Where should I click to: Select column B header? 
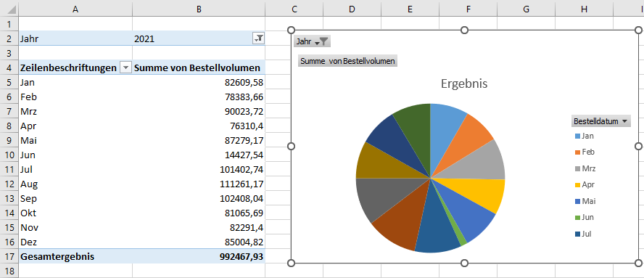pyautogui.click(x=199, y=9)
